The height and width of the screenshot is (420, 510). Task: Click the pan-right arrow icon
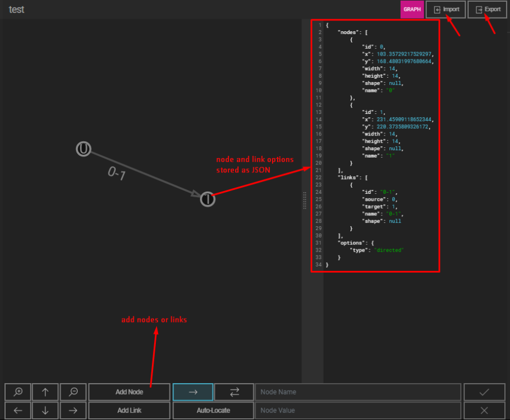click(x=73, y=410)
